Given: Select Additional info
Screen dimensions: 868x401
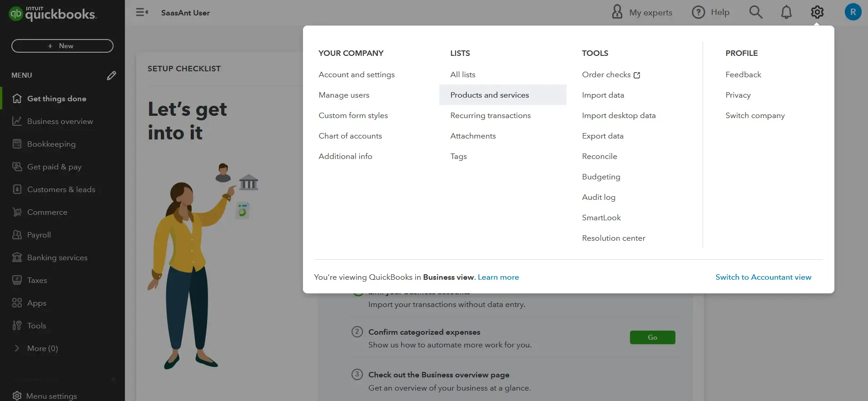Looking at the screenshot, I should [x=345, y=156].
